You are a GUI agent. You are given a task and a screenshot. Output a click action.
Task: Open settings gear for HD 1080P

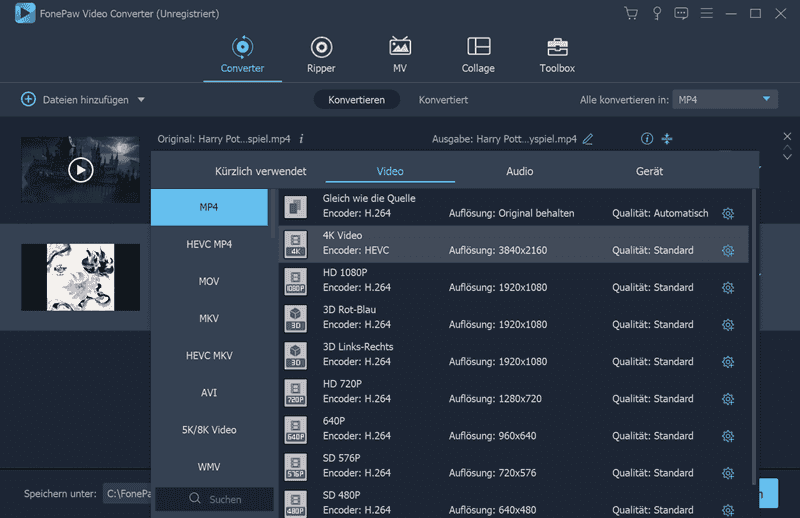pos(728,288)
